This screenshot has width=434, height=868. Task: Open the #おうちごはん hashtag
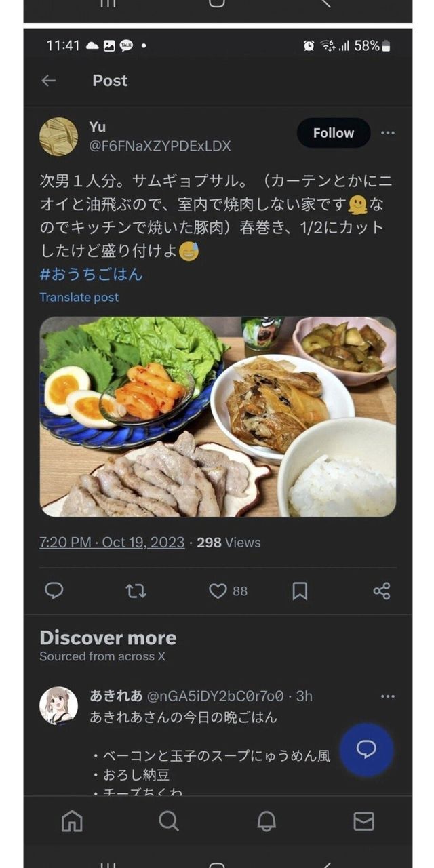(x=91, y=275)
